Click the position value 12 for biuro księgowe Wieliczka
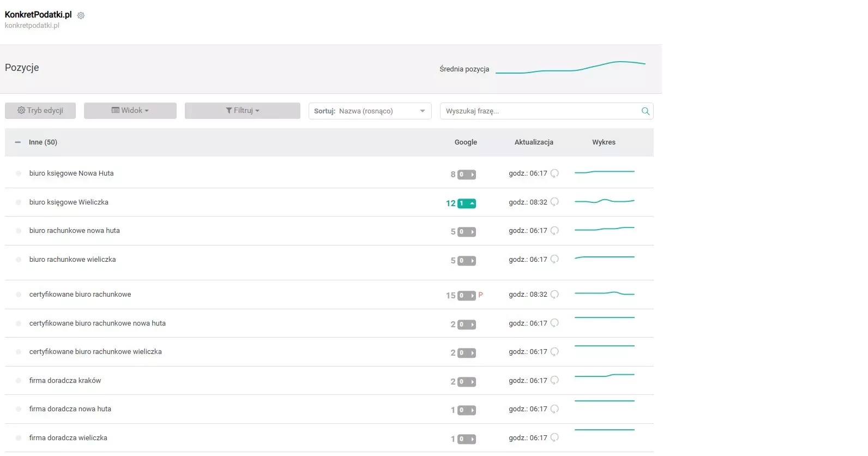This screenshot has width=868, height=456. [450, 203]
